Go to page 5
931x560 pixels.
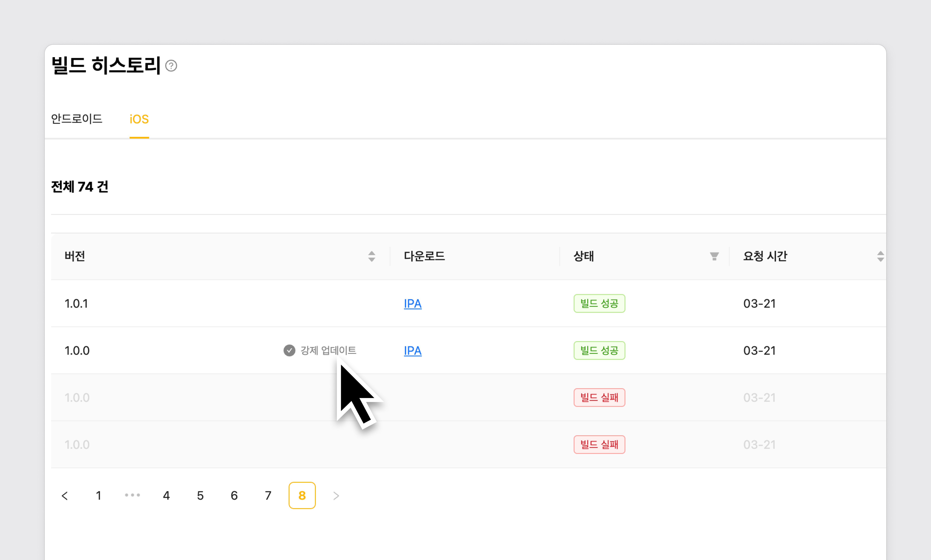pos(200,495)
